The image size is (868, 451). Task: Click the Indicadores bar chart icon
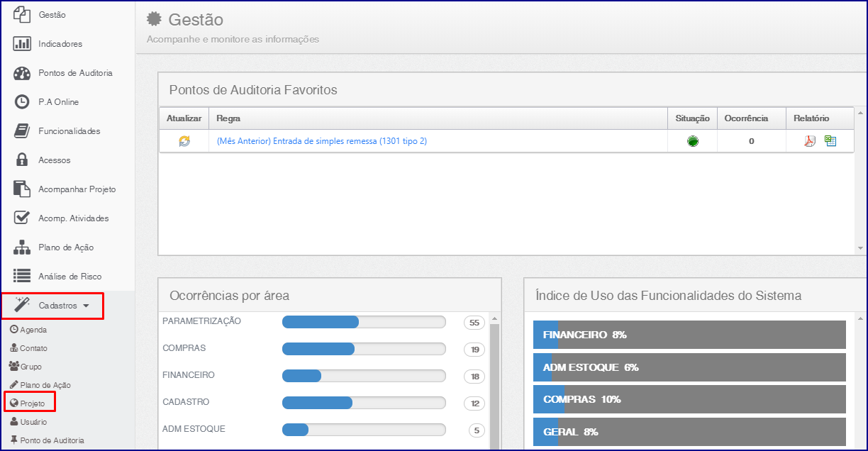tap(22, 43)
